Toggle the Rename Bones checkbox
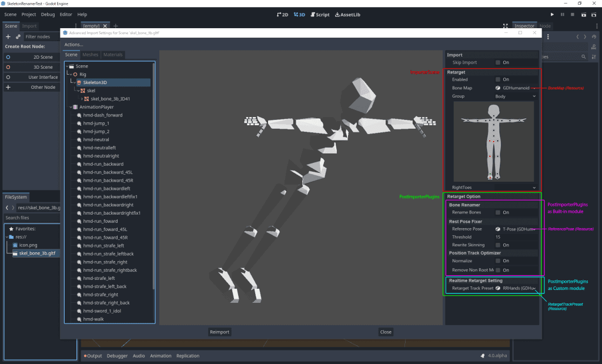 (x=498, y=212)
